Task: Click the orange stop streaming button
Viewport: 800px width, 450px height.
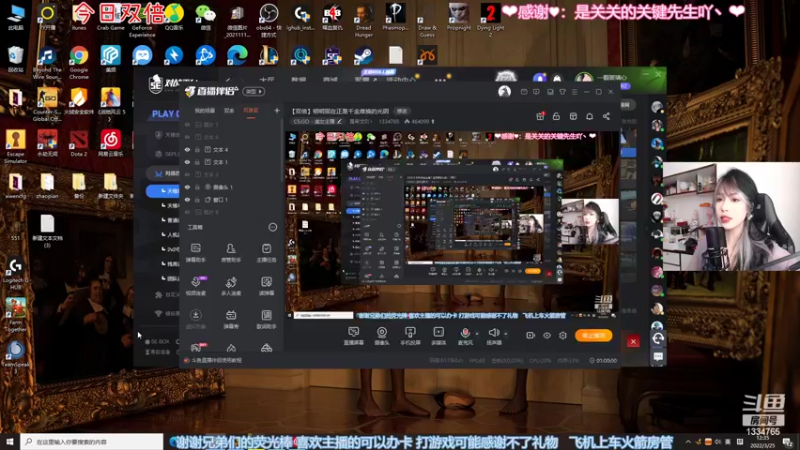Action: coord(593,335)
